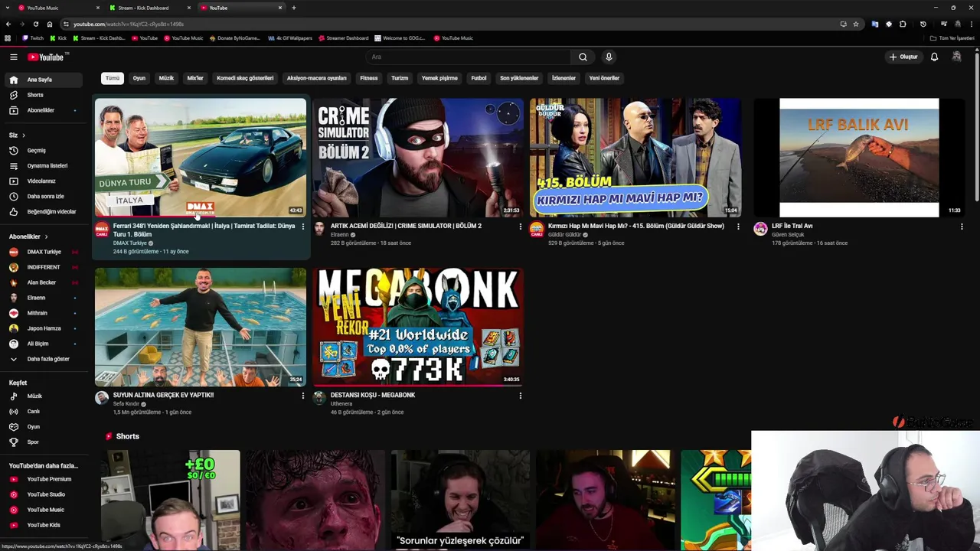This screenshot has width=980, height=551.
Task: Open Spor in Keşfet section
Action: (44, 442)
